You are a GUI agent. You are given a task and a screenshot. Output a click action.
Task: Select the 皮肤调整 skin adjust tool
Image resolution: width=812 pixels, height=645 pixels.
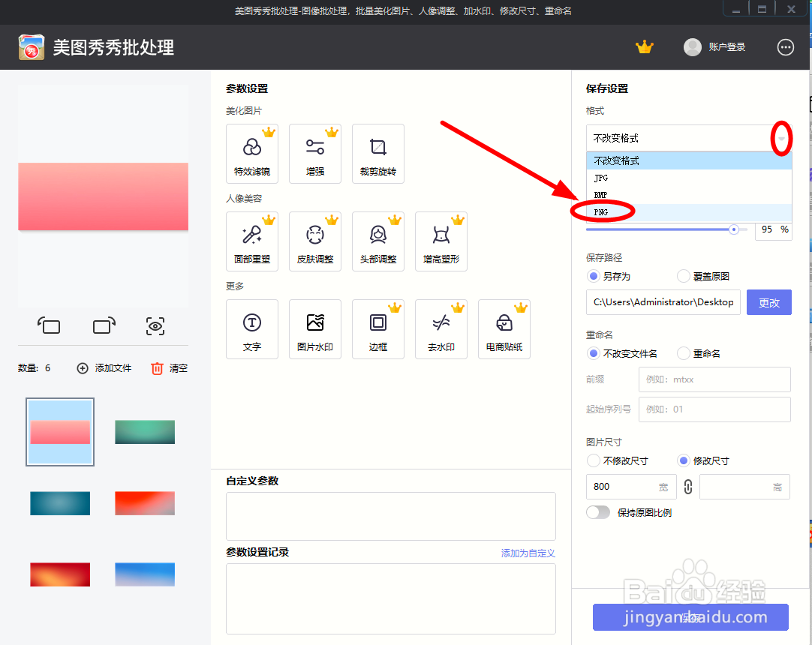click(x=315, y=241)
